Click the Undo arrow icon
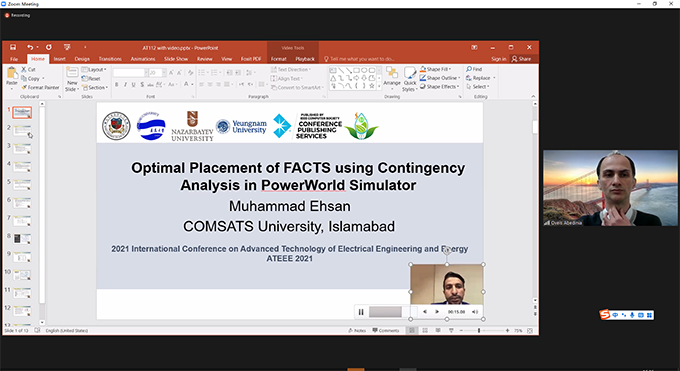The width and height of the screenshot is (680, 371). point(30,47)
